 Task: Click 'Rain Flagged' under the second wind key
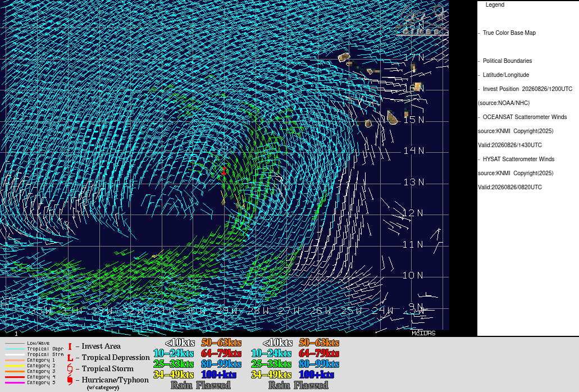coord(298,385)
